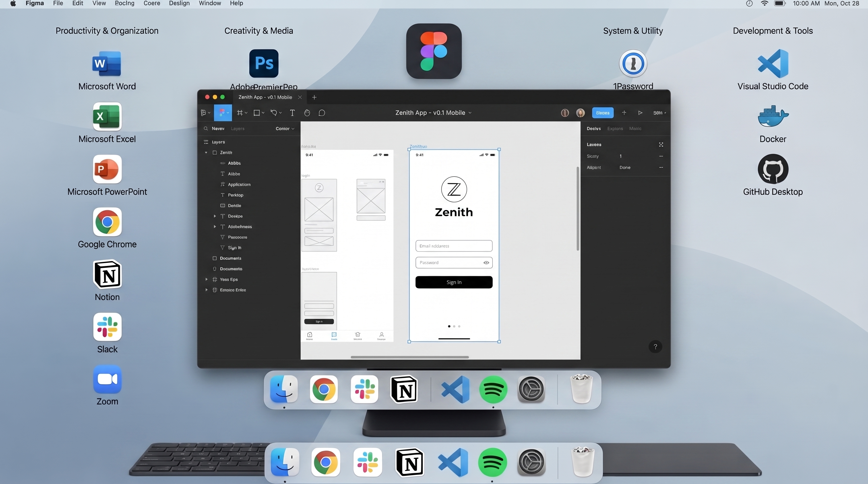Click the battery icon in menu bar

click(780, 3)
